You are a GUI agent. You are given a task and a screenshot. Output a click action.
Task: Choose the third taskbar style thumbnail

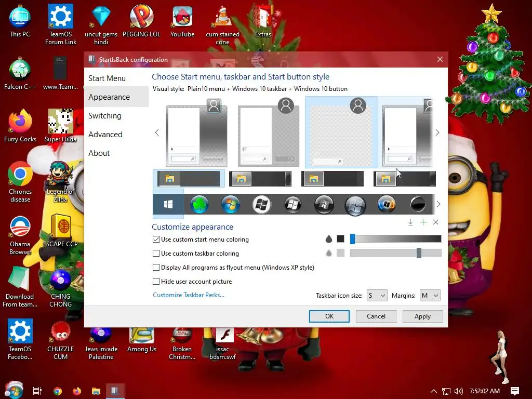332,179
